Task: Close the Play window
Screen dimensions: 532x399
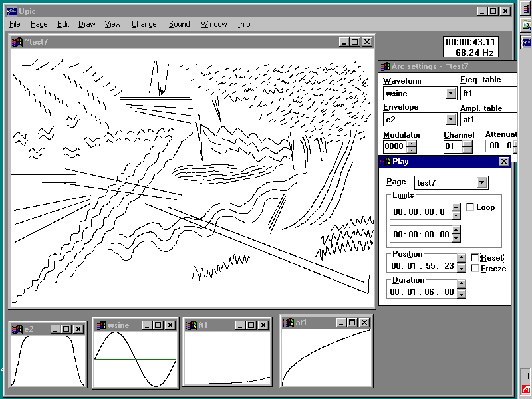Action: (504, 162)
